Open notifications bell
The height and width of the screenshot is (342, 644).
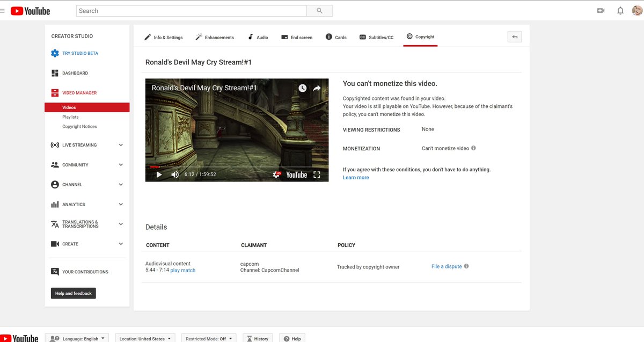pyautogui.click(x=620, y=11)
